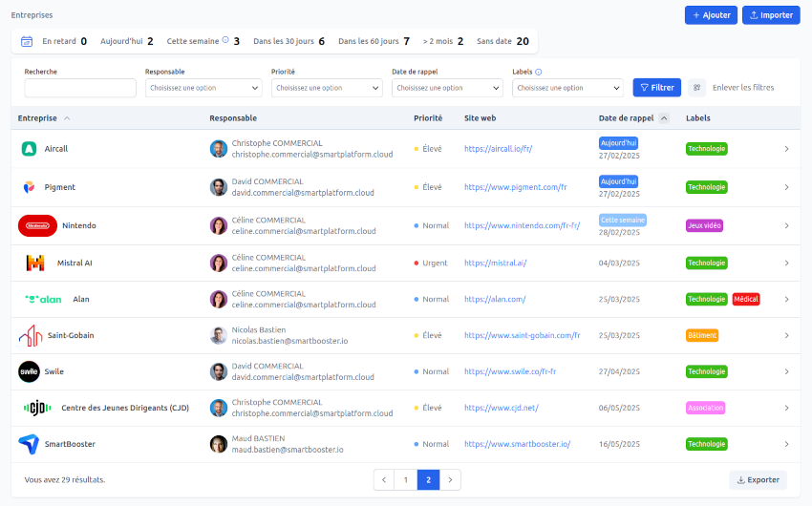Open Aircall row using its right chevron
The height and width of the screenshot is (506, 812).
(786, 149)
